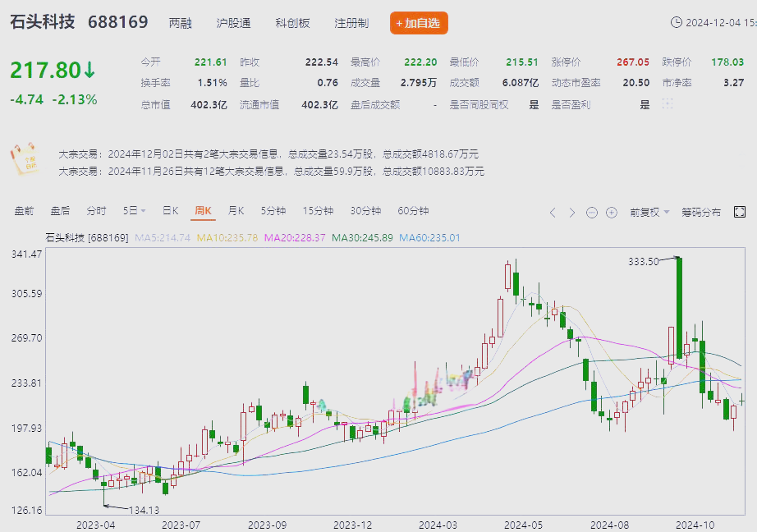This screenshot has width=757, height=532.
Task: Switch to the 月K monthly chart tab
Action: click(x=236, y=210)
